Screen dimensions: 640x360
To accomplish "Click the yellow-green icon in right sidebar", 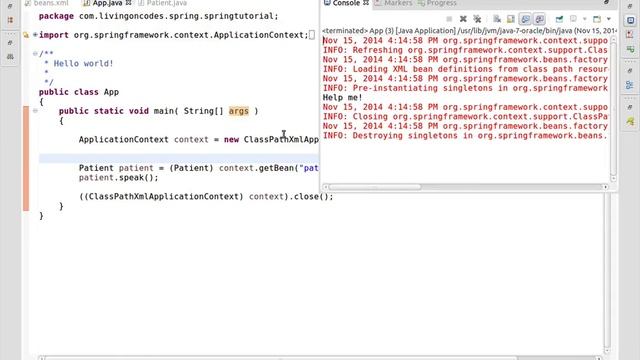I will (630, 121).
